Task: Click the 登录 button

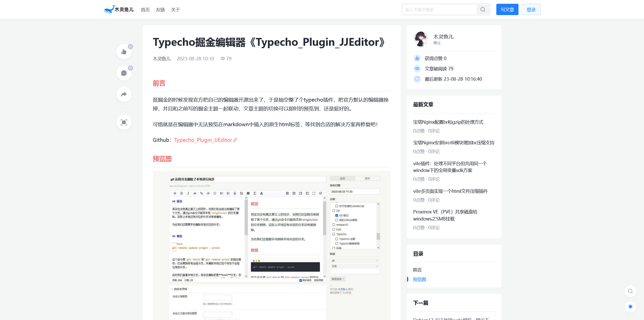Action: [531, 9]
